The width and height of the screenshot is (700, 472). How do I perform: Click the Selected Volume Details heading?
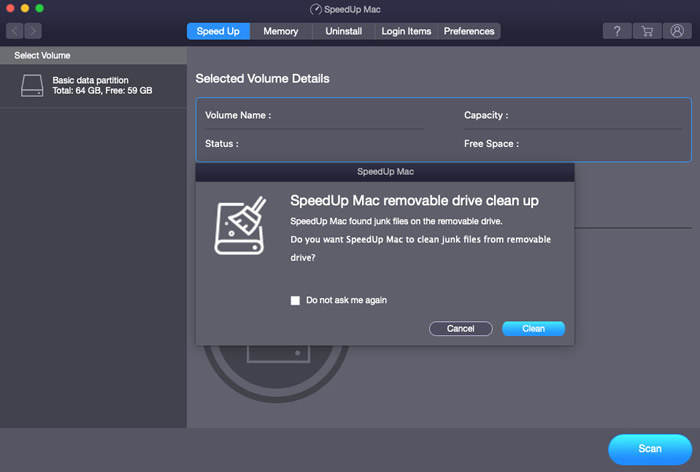click(262, 79)
